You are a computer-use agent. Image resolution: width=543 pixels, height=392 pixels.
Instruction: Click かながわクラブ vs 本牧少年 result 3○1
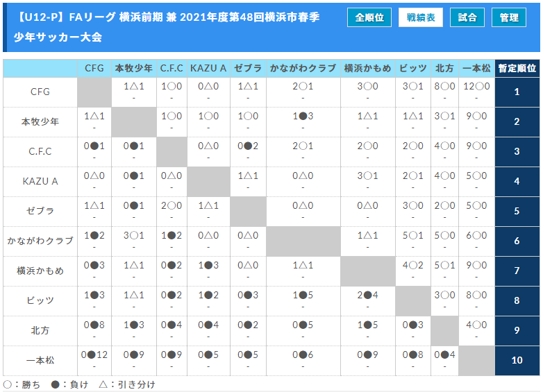134,235
